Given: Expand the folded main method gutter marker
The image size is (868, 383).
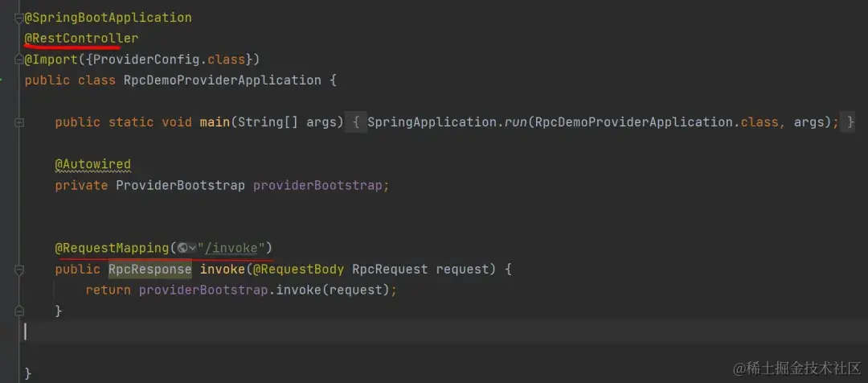Looking at the screenshot, I should [x=19, y=122].
